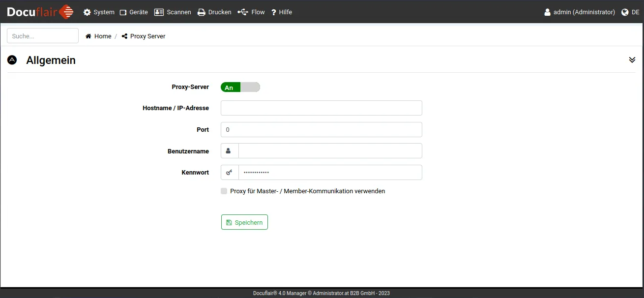Open the Scannen menu

(x=173, y=12)
